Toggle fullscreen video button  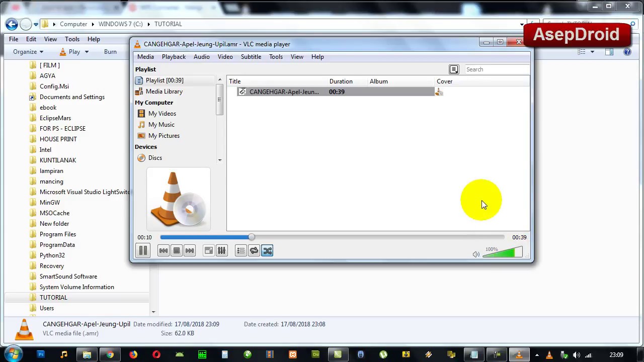208,250
